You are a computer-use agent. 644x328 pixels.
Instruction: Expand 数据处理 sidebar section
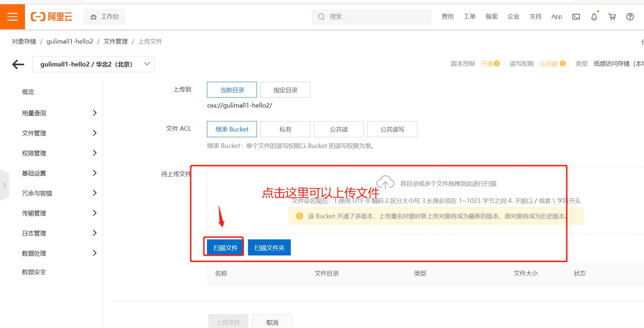(60, 253)
